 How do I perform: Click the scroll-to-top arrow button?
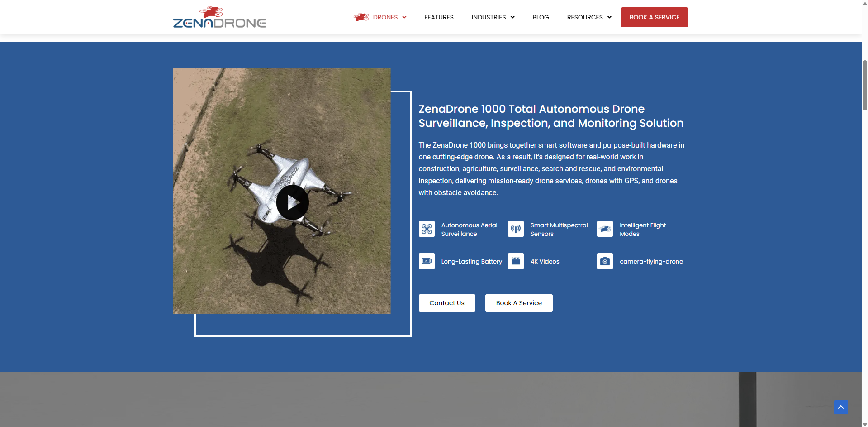841,407
